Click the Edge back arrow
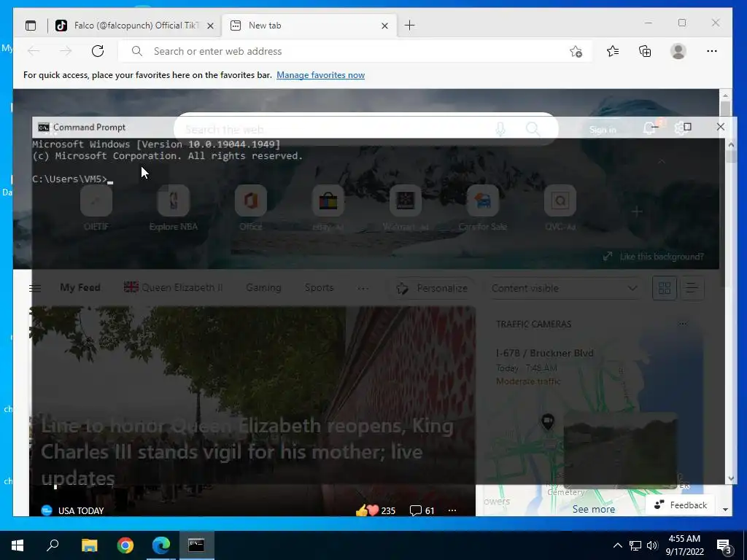Screen dimensions: 747x560 pos(34,51)
